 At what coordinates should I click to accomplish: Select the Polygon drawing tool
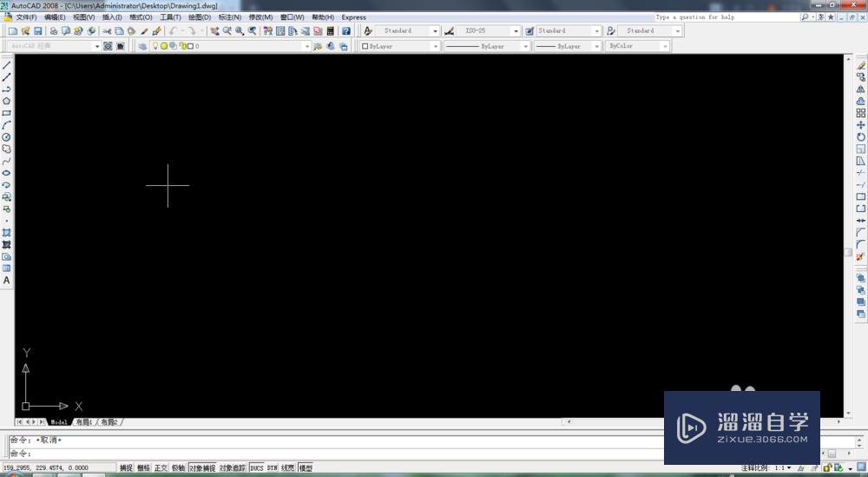tap(7, 102)
